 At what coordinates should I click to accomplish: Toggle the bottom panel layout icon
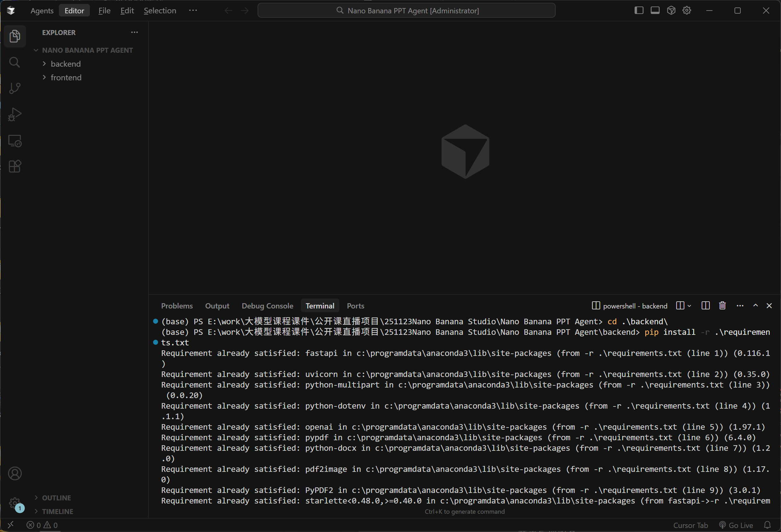pos(655,11)
